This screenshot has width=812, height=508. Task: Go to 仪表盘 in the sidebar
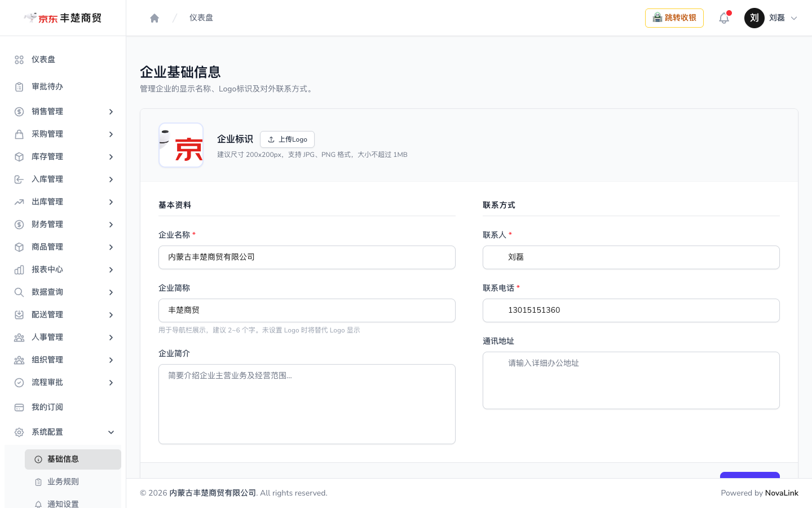tap(63, 60)
